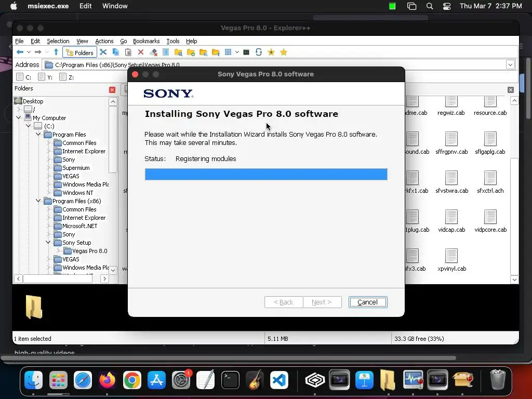
Task: Open Firefox from the Dock
Action: coord(107,380)
